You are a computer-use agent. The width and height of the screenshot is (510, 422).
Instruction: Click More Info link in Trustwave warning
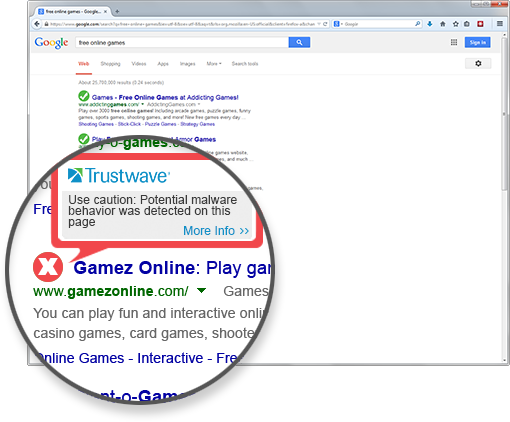(x=216, y=231)
